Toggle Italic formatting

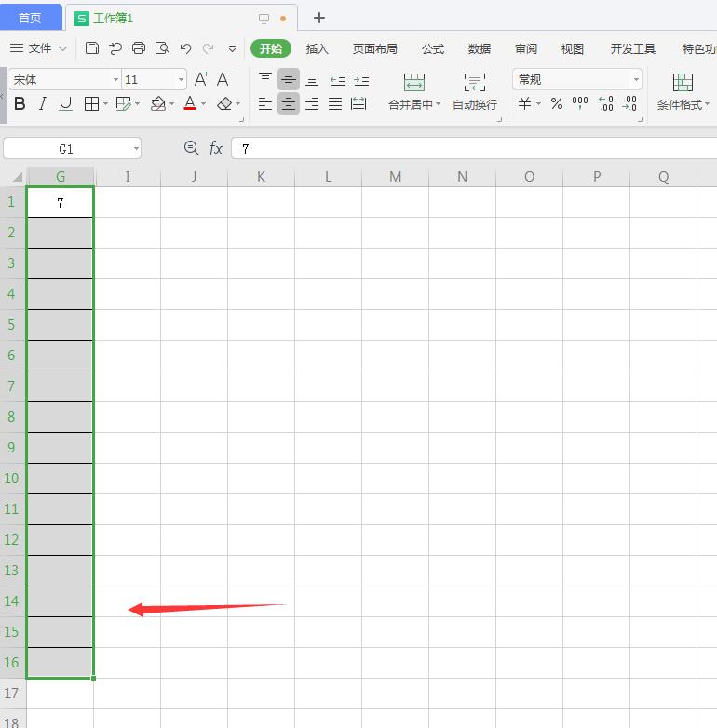tap(43, 104)
